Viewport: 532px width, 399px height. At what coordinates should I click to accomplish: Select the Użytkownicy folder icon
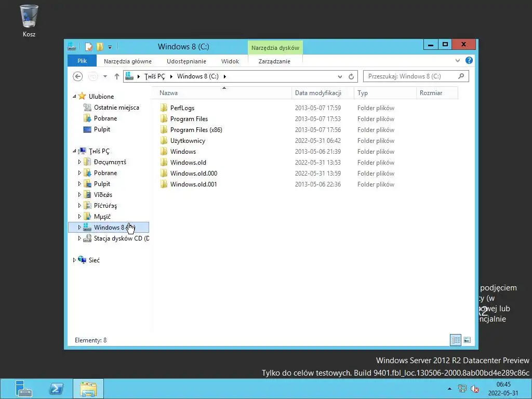(164, 140)
